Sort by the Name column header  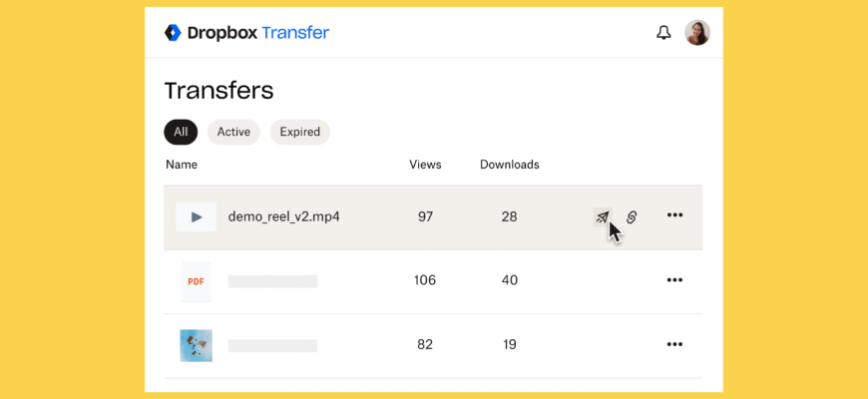(x=182, y=165)
